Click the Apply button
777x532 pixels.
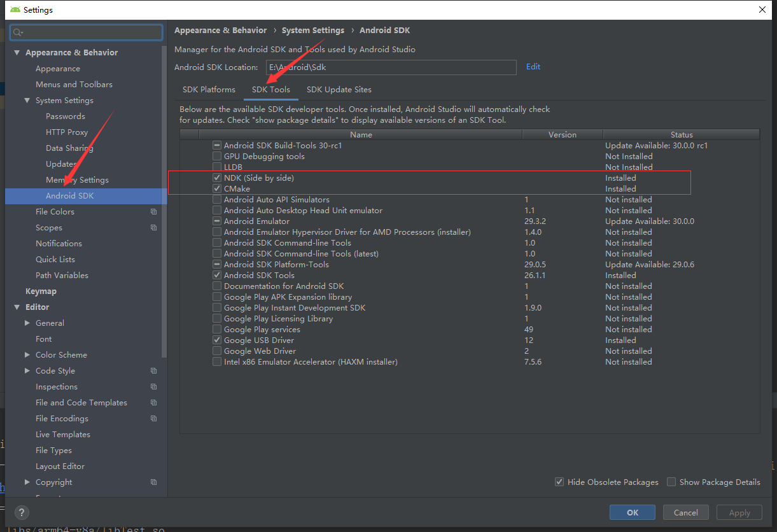[739, 512]
